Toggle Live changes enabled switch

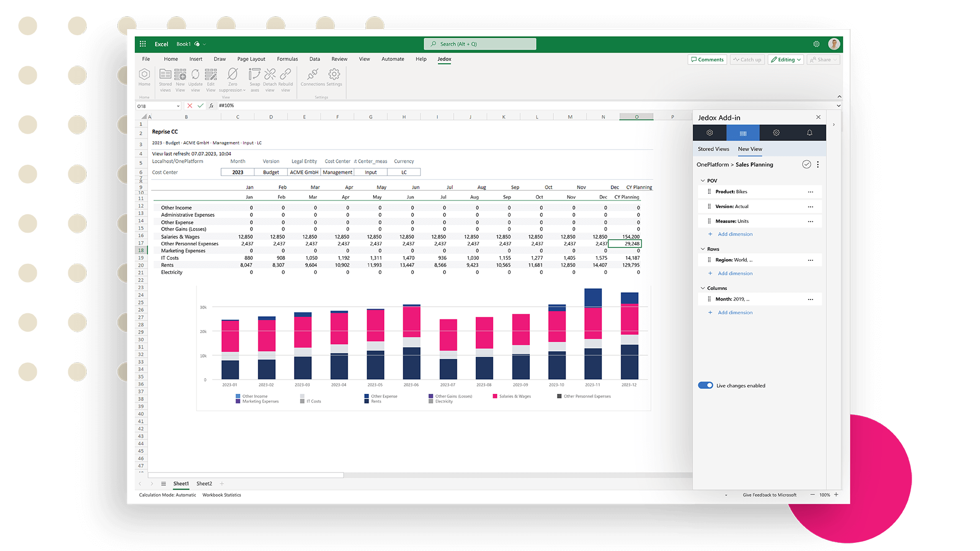tap(705, 385)
